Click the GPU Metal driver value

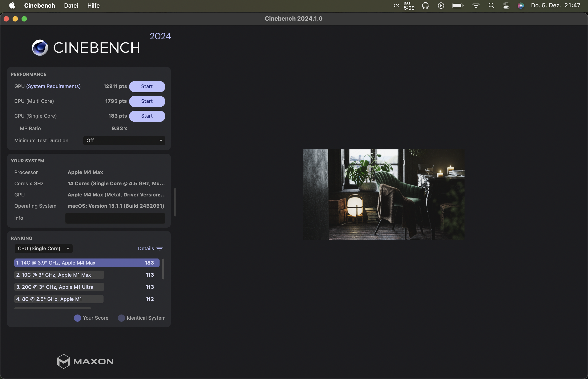click(x=117, y=195)
